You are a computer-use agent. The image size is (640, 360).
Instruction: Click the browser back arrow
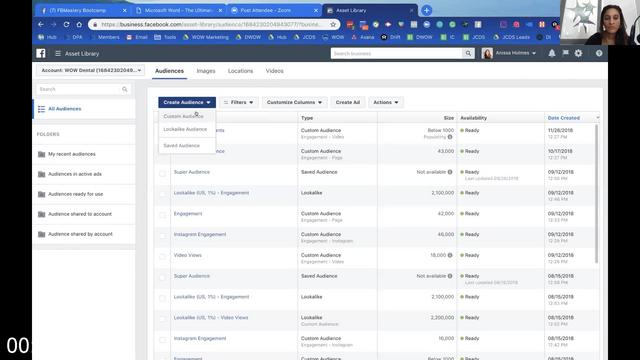click(x=41, y=24)
